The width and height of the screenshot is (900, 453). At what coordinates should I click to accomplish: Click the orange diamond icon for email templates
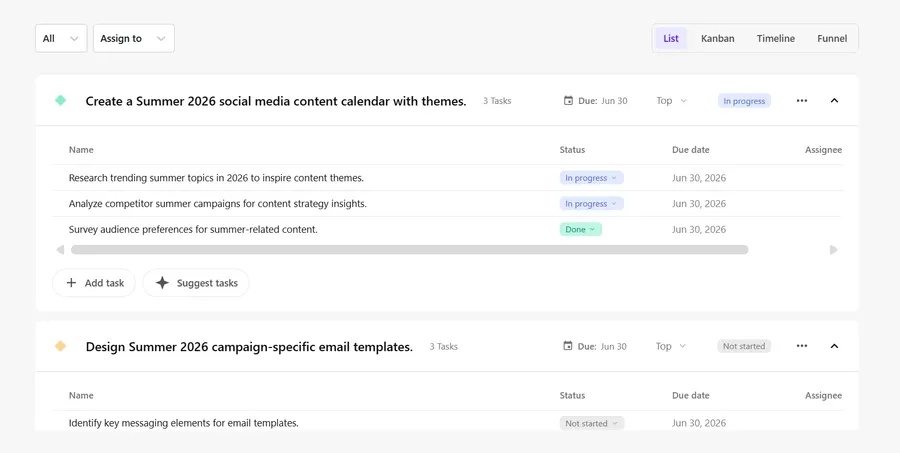(x=60, y=346)
